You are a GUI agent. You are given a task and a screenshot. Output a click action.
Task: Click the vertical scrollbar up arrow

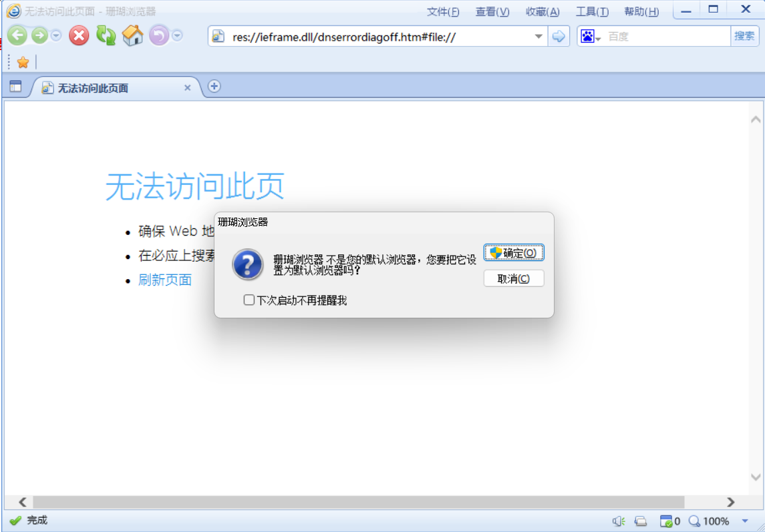(756, 119)
